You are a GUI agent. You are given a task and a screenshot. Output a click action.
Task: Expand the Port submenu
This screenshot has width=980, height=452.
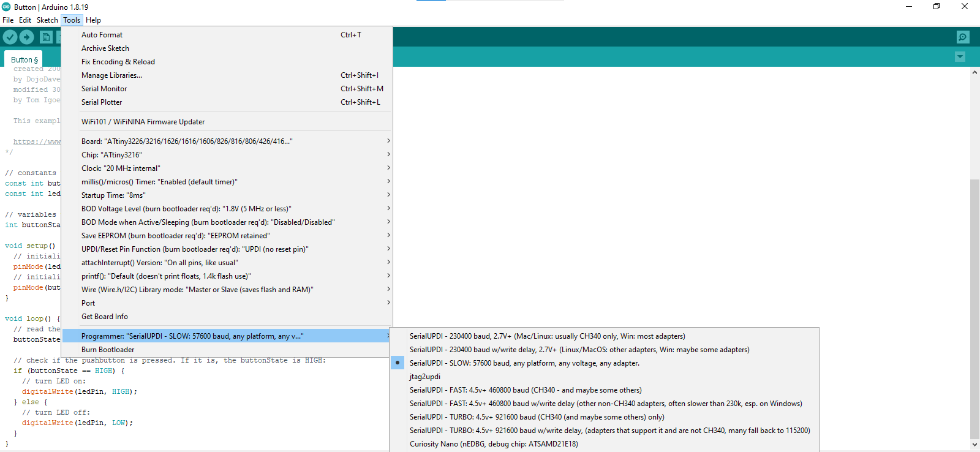tap(227, 303)
